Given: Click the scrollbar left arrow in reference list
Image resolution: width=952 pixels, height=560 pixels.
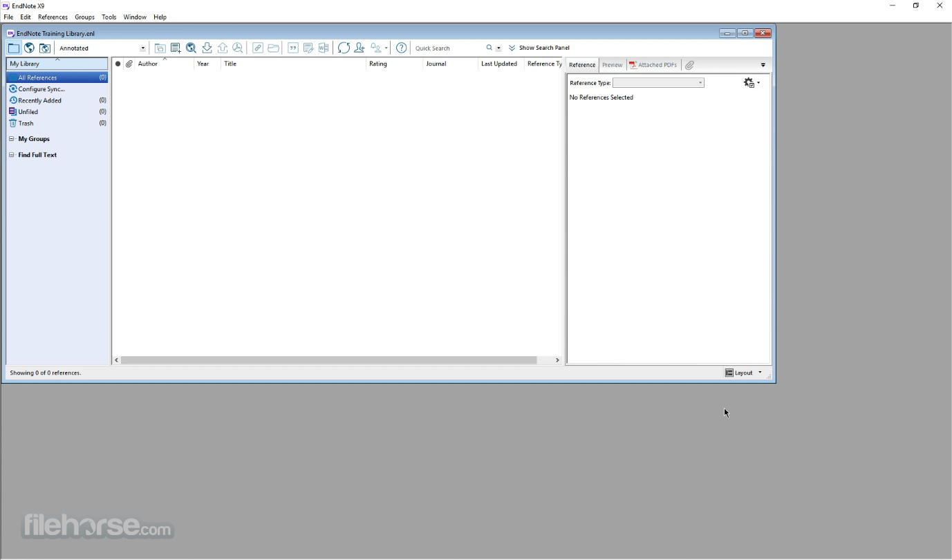Looking at the screenshot, I should 116,360.
